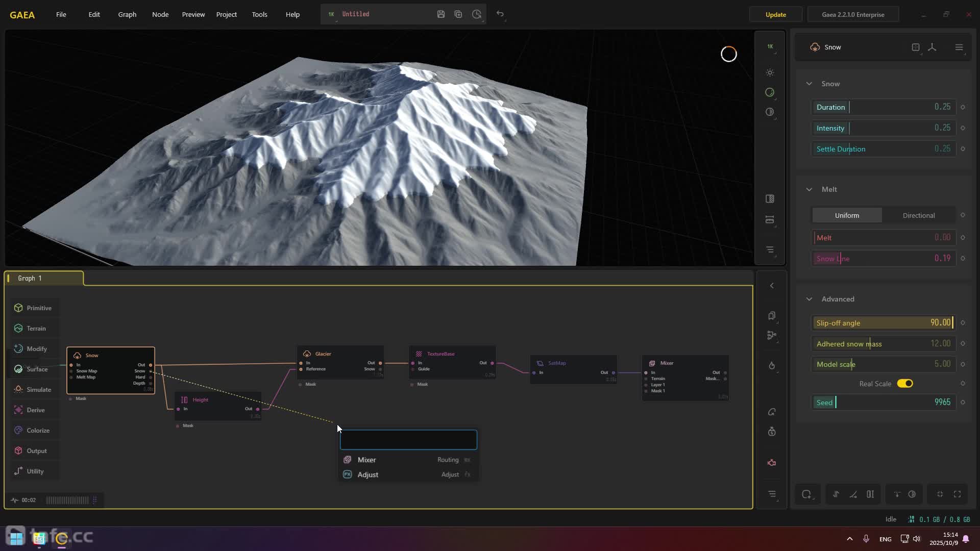980x551 pixels.
Task: Collapse the Melt section
Action: click(809, 189)
